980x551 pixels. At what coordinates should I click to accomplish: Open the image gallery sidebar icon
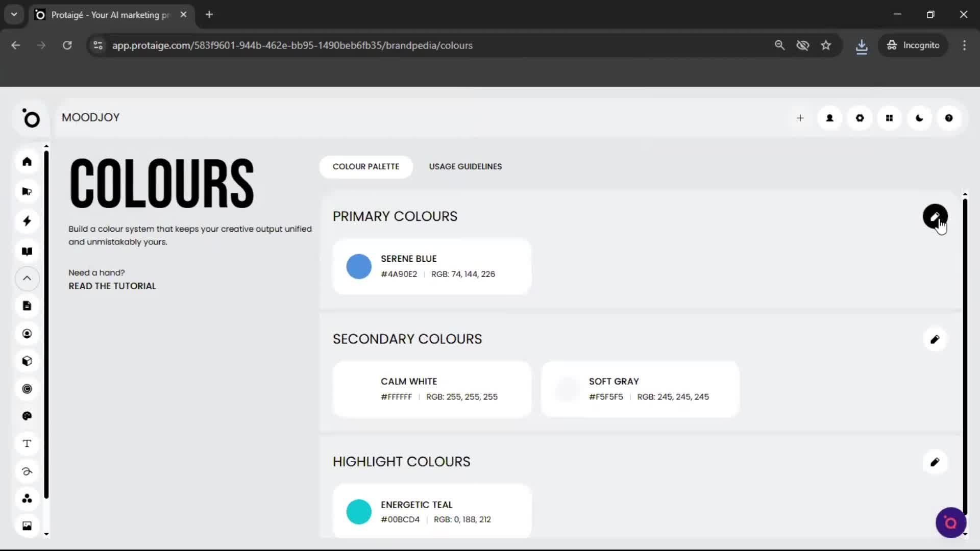click(x=27, y=526)
